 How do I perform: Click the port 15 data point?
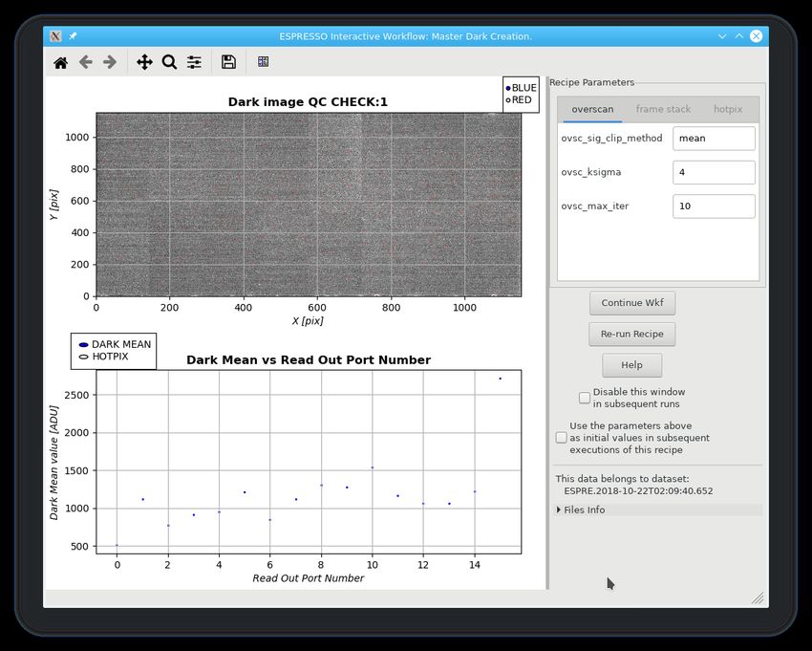[x=500, y=379]
